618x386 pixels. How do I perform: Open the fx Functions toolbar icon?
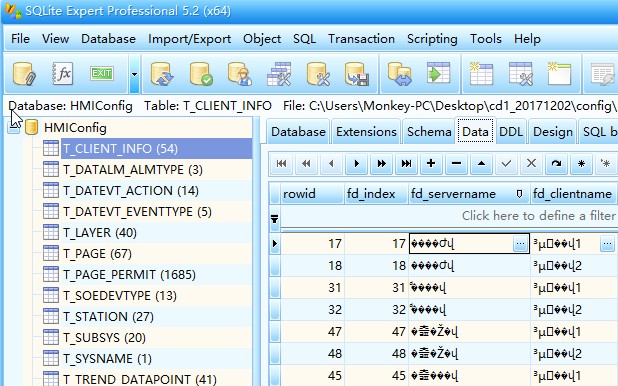pyautogui.click(x=63, y=73)
